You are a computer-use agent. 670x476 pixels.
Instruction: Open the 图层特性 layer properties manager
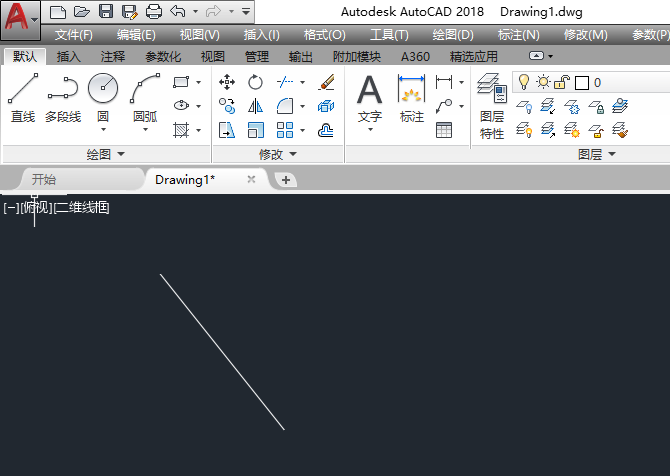pos(492,107)
